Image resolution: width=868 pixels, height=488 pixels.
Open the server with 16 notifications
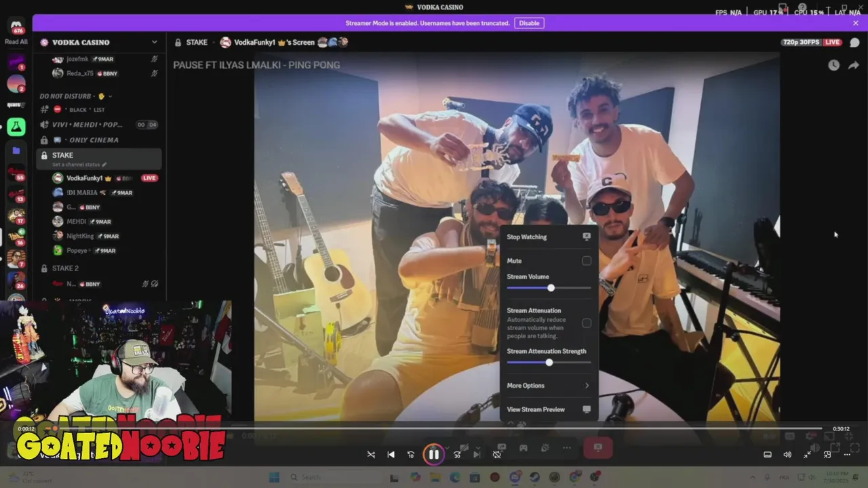pyautogui.click(x=16, y=237)
